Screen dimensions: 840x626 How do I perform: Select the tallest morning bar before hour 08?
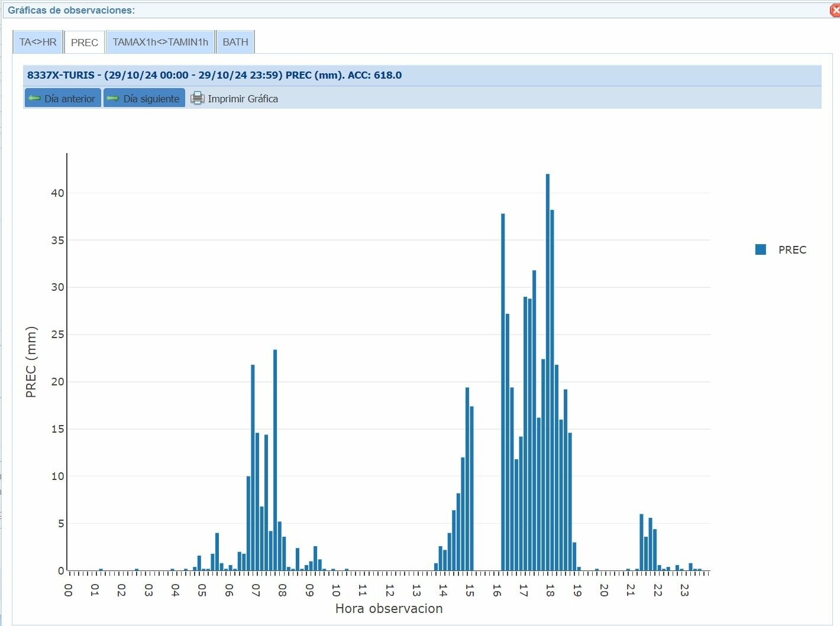coord(275,461)
